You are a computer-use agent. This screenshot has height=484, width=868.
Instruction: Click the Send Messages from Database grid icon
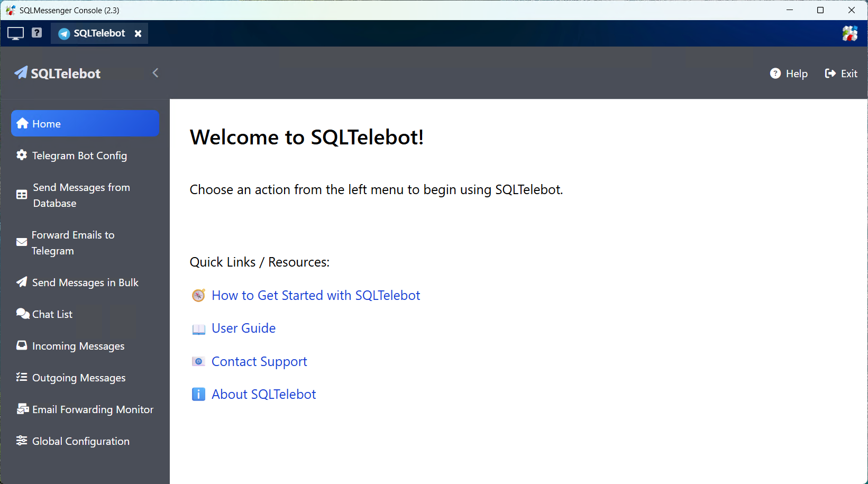point(21,195)
